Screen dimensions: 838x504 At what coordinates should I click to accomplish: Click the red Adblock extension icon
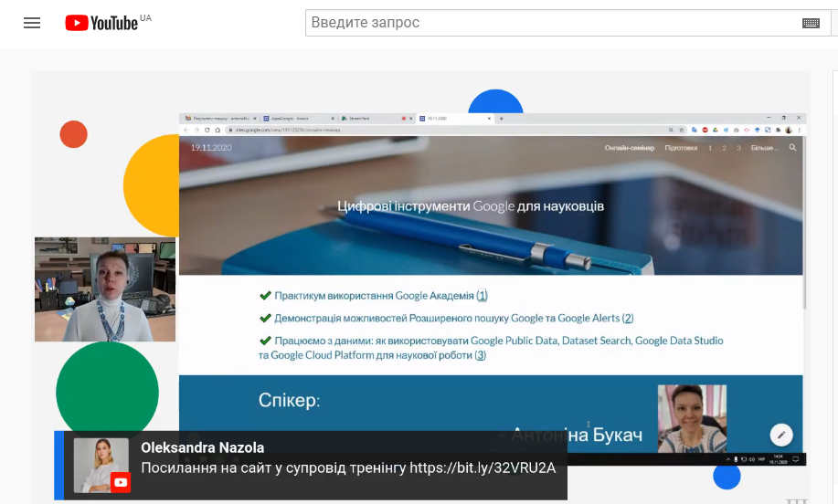705,130
